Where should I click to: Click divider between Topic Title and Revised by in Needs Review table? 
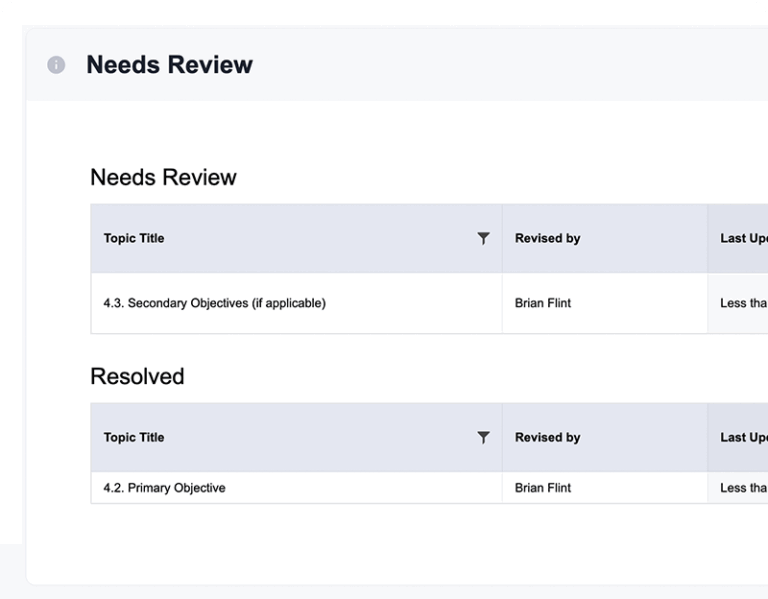502,239
